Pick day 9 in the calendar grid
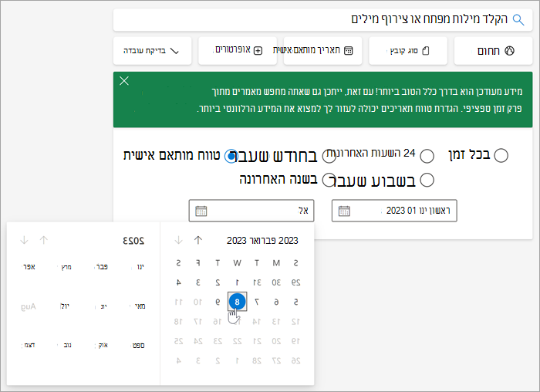 click(218, 302)
